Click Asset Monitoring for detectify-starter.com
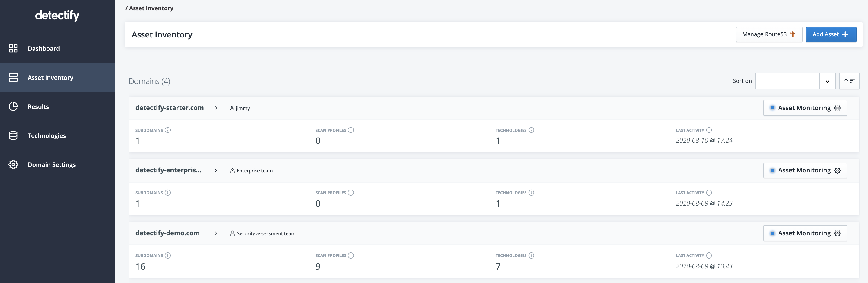 tap(805, 108)
